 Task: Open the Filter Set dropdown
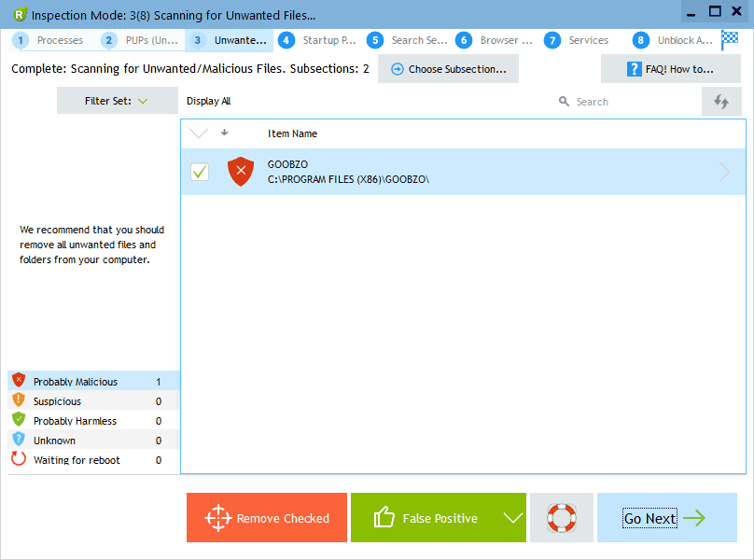coord(117,100)
